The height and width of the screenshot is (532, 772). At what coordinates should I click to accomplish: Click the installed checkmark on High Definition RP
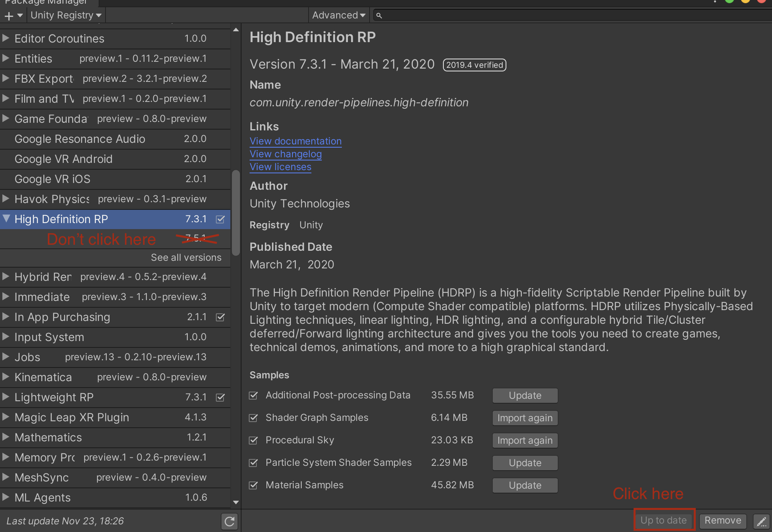220,219
